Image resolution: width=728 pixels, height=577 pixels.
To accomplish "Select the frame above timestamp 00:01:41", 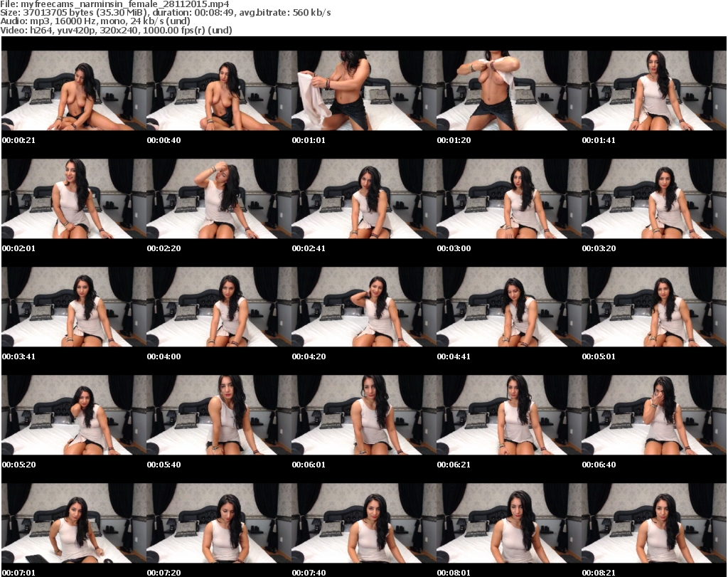I will (x=654, y=90).
